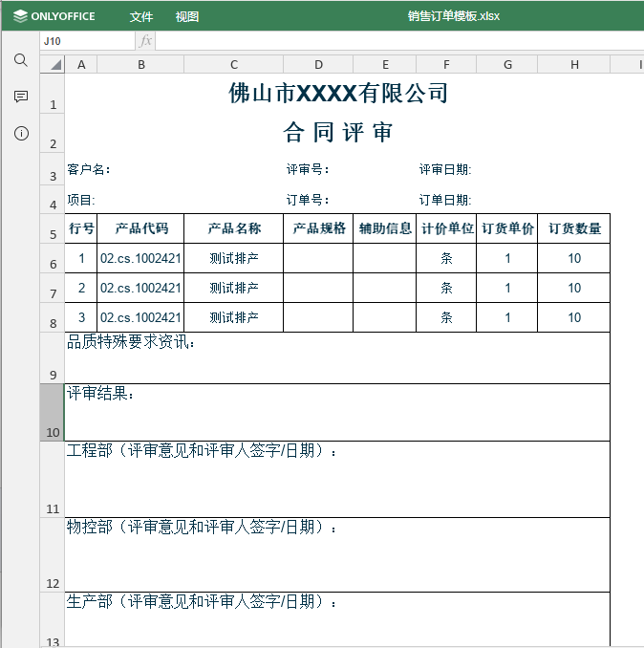Select column H header

pyautogui.click(x=573, y=64)
